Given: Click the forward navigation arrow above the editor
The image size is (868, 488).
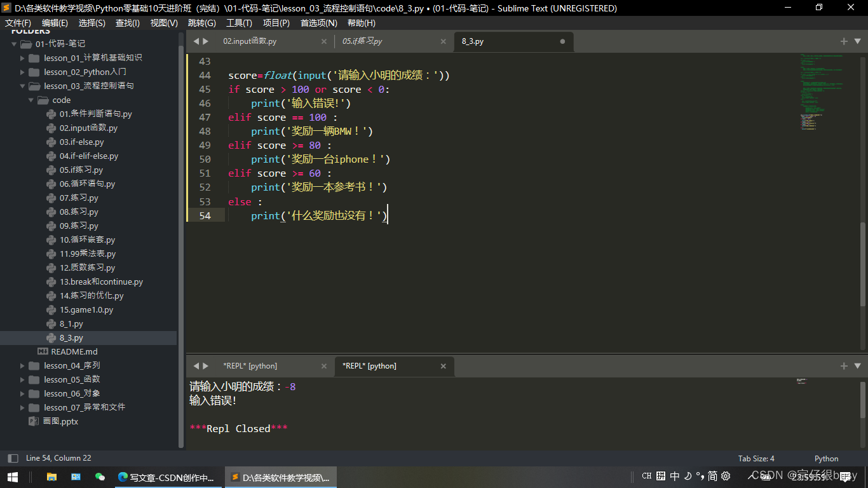Looking at the screenshot, I should 205,41.
